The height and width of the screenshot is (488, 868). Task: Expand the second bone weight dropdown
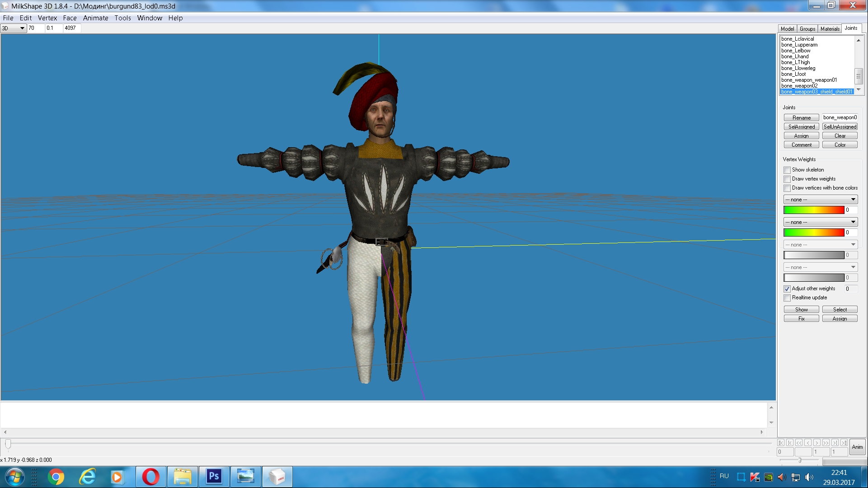click(x=820, y=222)
